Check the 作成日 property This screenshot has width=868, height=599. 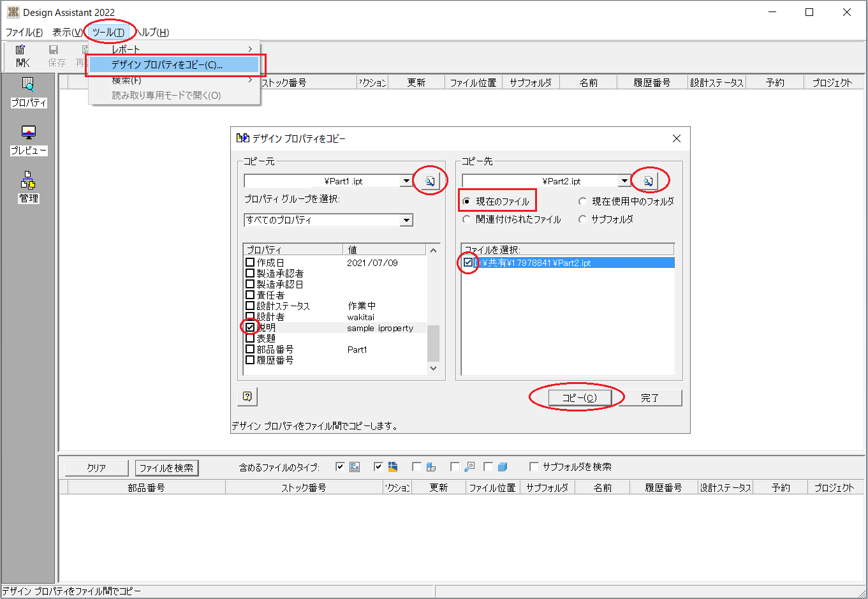click(x=250, y=262)
